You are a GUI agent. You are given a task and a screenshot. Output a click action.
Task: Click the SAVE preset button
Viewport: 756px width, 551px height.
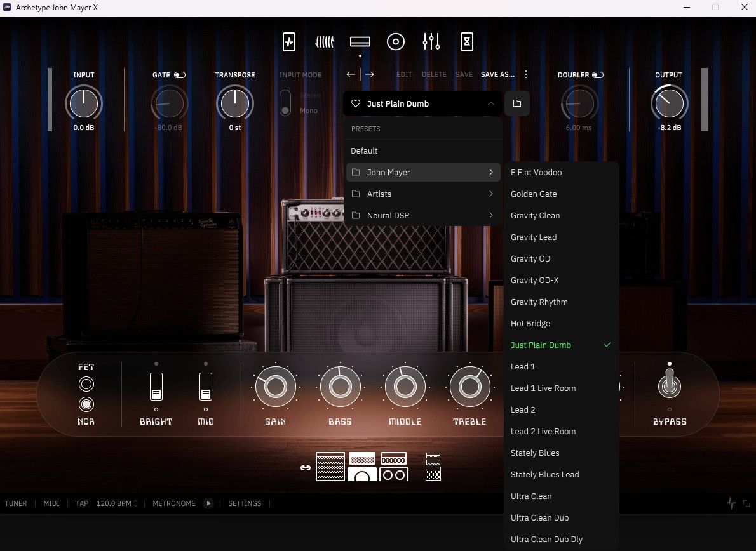point(464,74)
